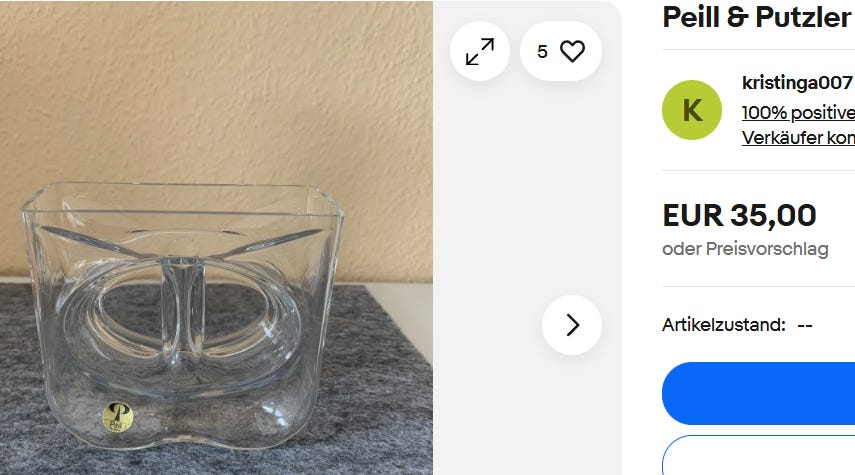The height and width of the screenshot is (475, 855).
Task: Add item to watchlist with heart icon
Action: (561, 51)
